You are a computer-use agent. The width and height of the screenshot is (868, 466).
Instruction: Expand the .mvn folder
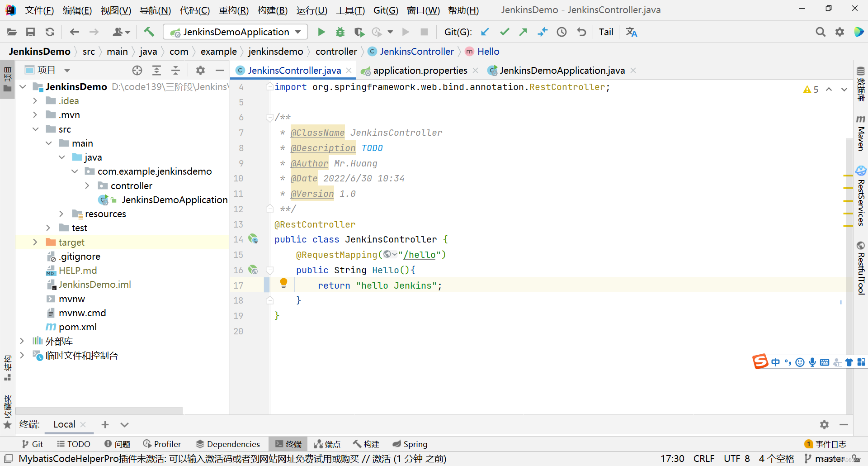35,115
